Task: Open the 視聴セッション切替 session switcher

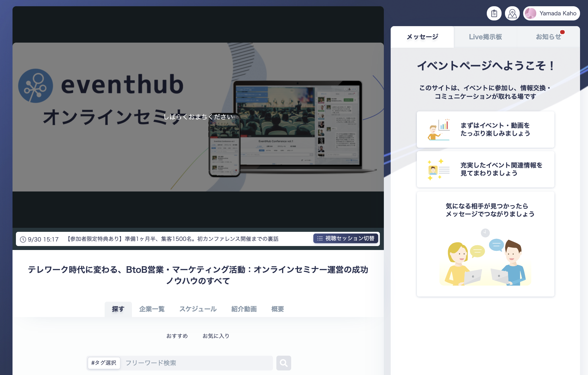Action: [x=346, y=238]
